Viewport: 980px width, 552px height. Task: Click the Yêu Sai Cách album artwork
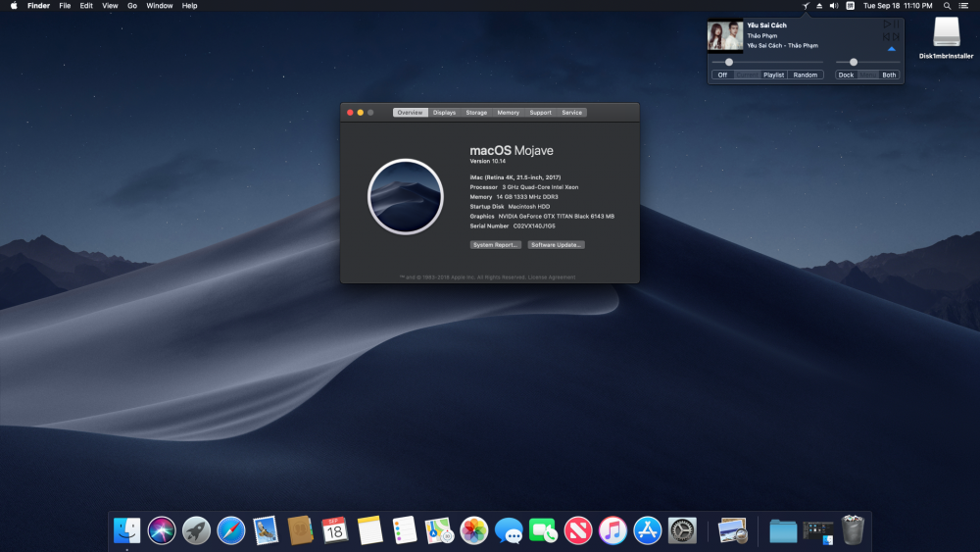click(725, 35)
